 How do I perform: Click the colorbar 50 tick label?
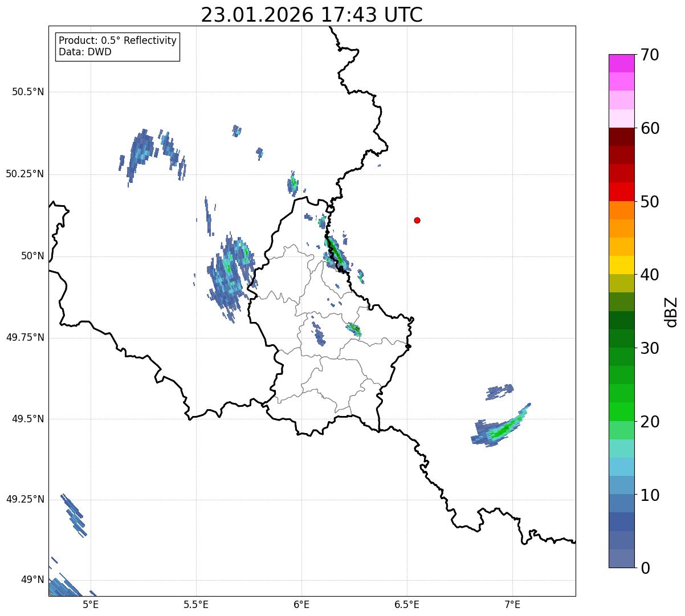point(650,202)
